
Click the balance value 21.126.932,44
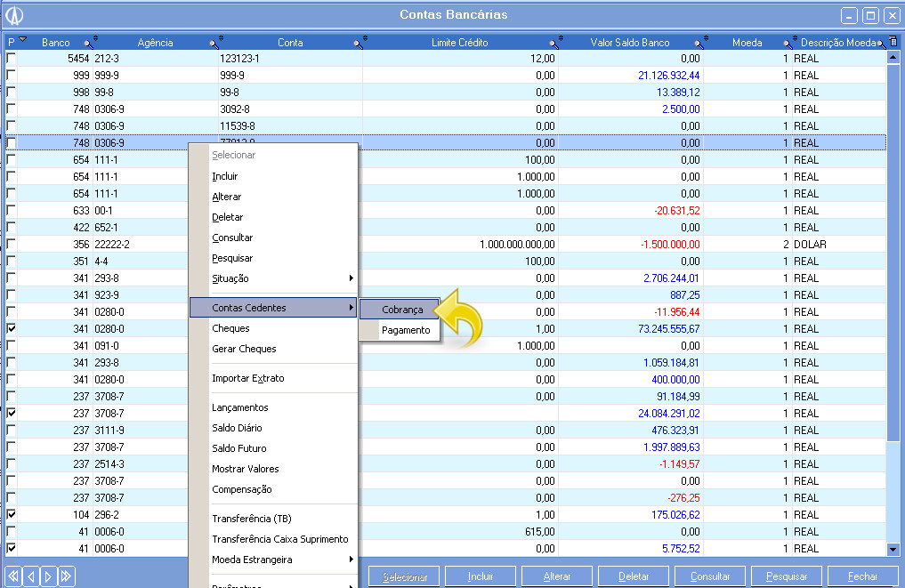[x=668, y=75]
